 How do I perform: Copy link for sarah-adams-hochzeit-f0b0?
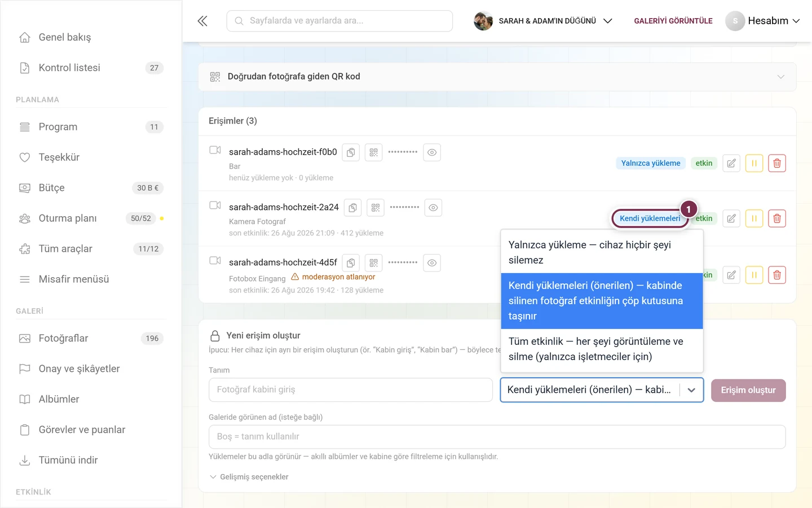[351, 152]
